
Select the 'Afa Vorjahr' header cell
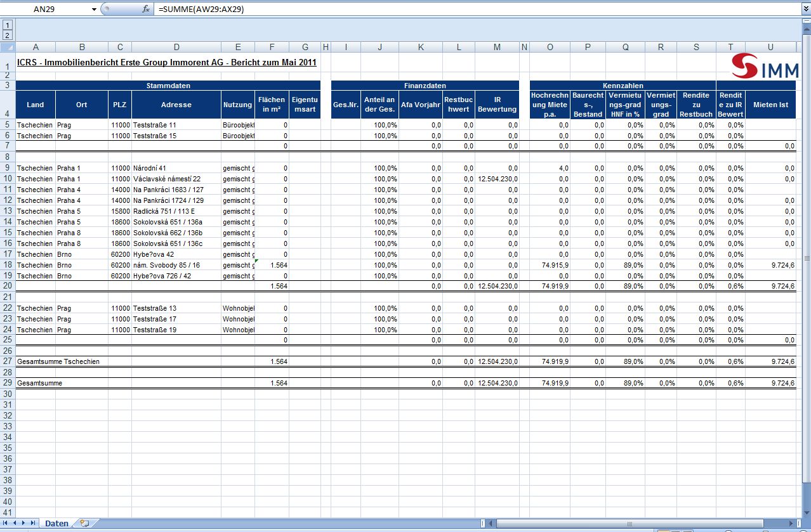[421, 105]
